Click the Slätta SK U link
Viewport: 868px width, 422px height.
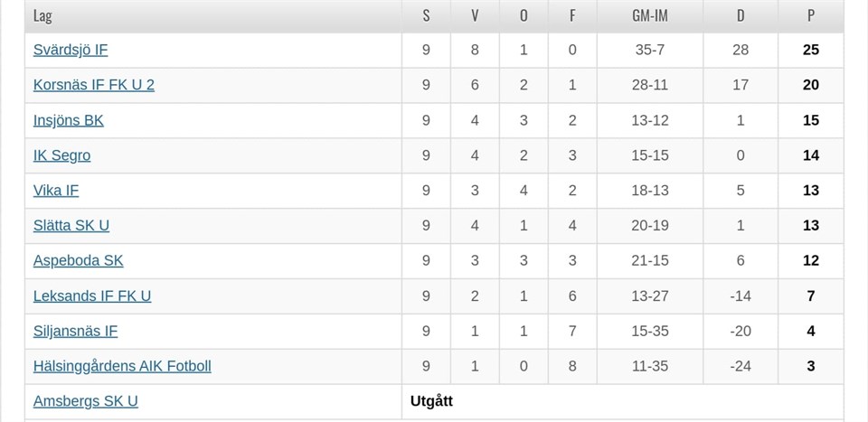71,226
